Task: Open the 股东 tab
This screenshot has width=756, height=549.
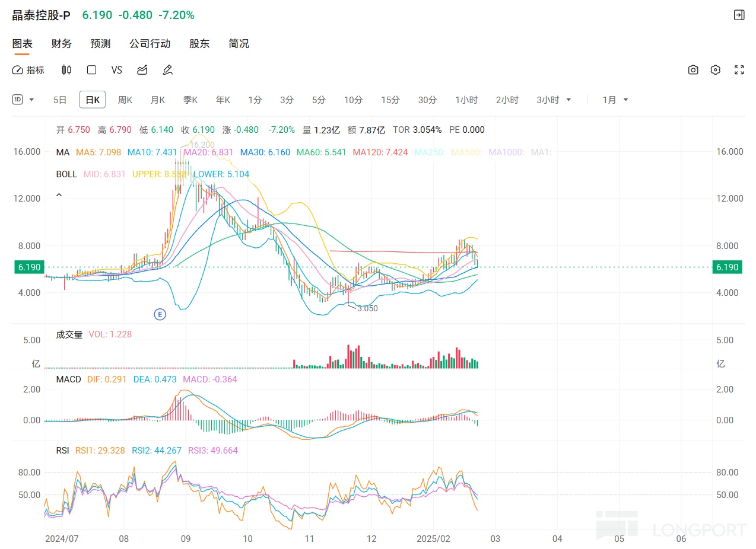Action: click(199, 44)
